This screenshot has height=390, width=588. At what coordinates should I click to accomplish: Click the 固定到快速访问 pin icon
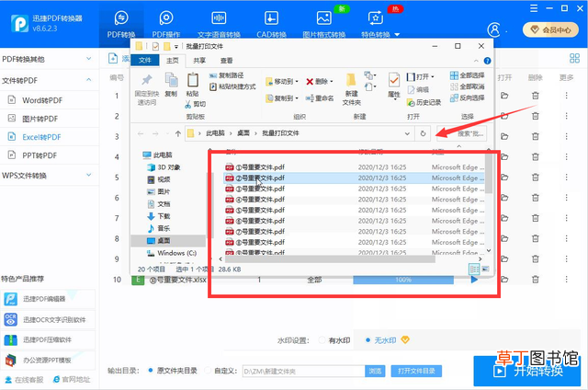147,80
